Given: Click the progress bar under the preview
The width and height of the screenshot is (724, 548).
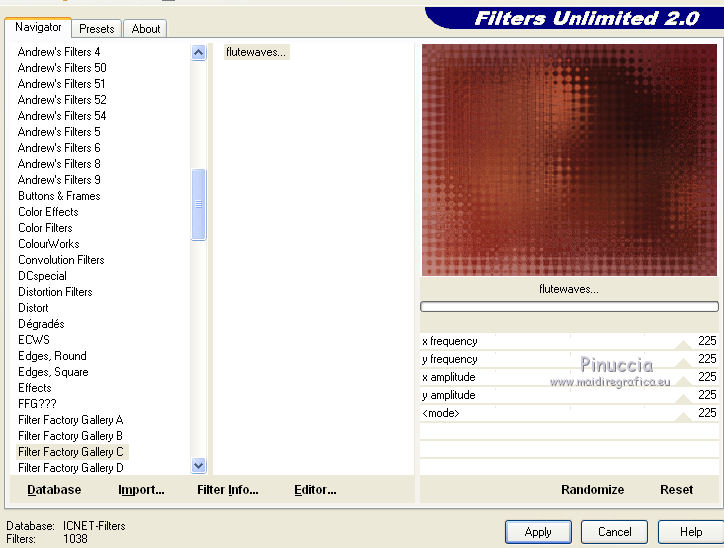Looking at the screenshot, I should 569,307.
